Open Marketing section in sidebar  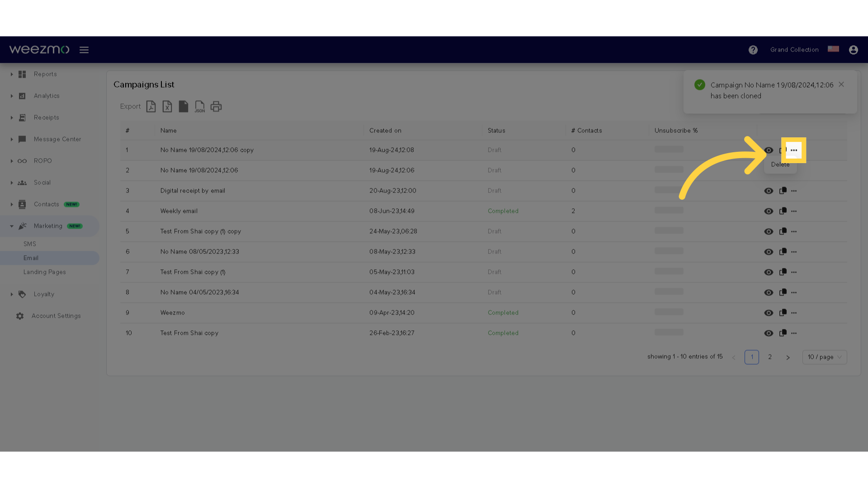coord(48,225)
